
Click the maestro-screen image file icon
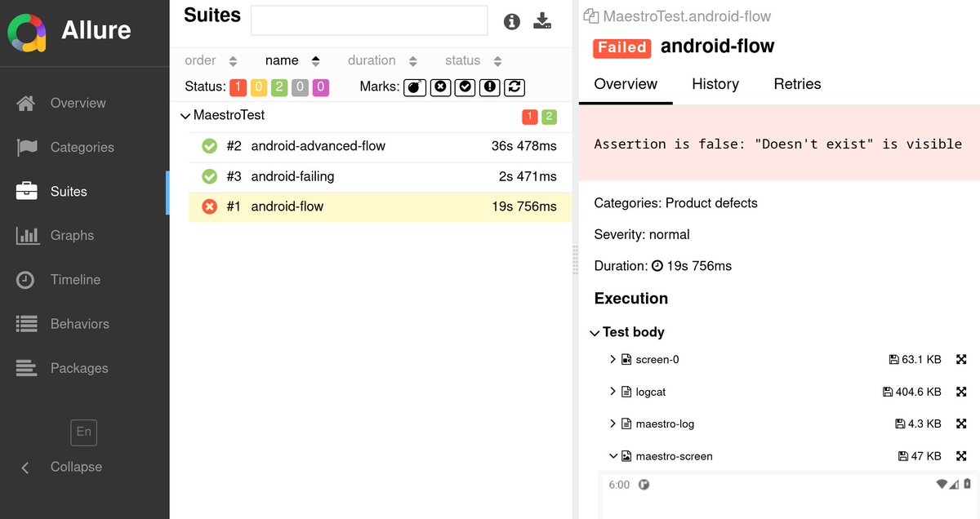pos(626,456)
